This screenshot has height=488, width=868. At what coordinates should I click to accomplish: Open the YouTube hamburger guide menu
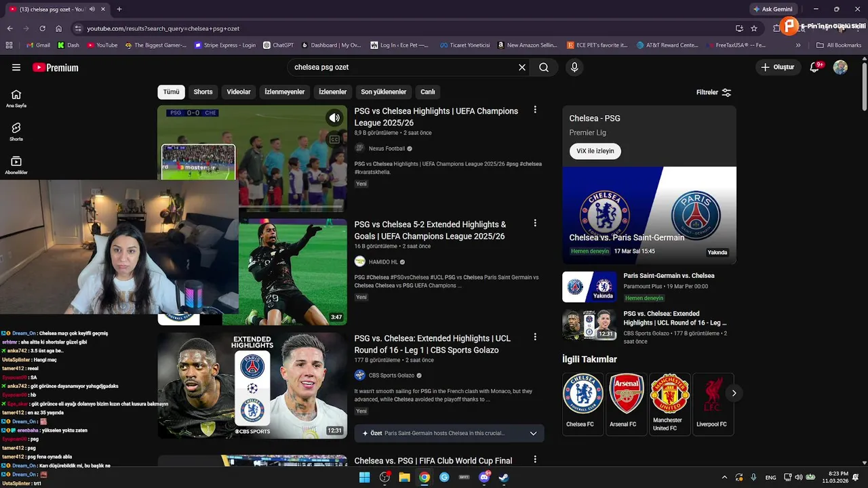pyautogui.click(x=16, y=67)
